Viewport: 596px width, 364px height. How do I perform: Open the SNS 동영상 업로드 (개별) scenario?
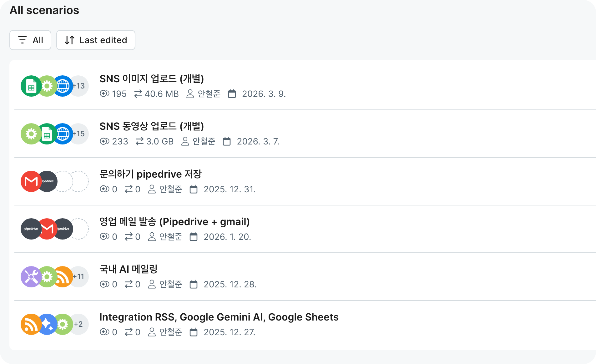tap(151, 126)
